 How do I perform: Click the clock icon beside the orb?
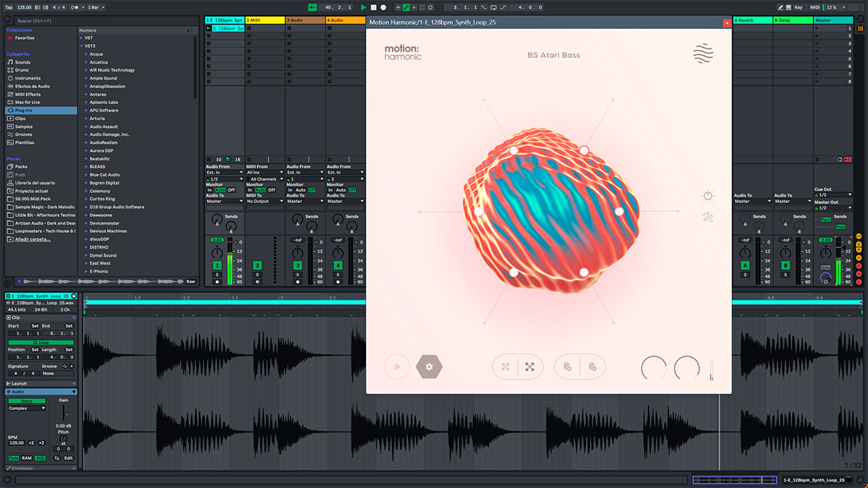(x=707, y=195)
